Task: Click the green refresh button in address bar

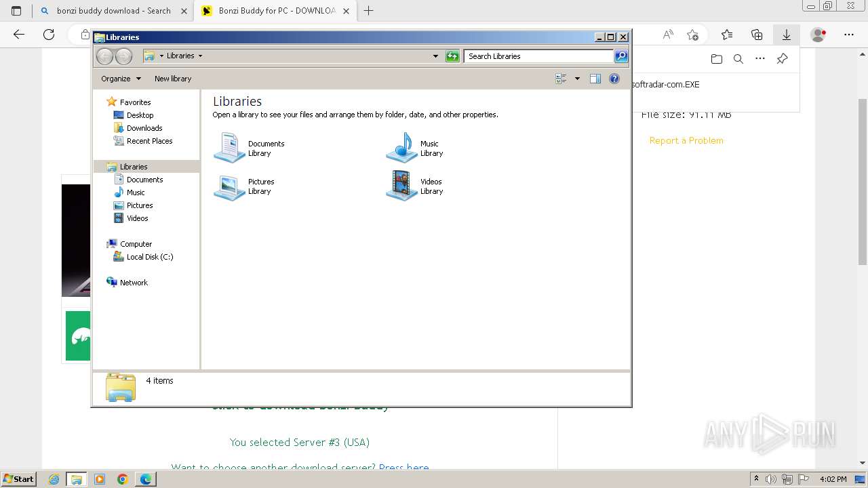Action: click(452, 56)
